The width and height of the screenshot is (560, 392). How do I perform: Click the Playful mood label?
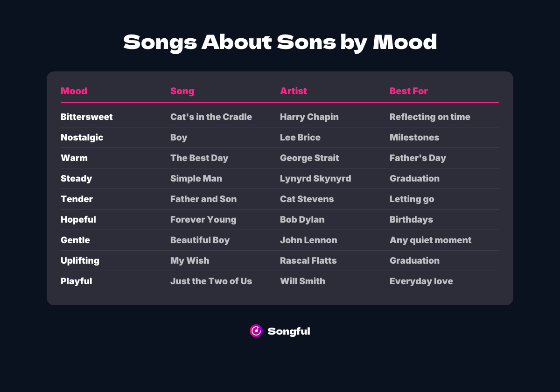tap(76, 281)
